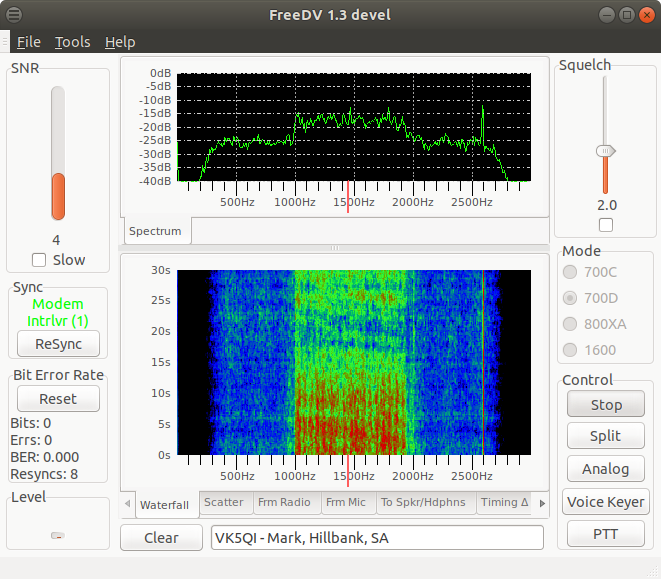
Task: Toggle the Split control button
Action: click(606, 436)
